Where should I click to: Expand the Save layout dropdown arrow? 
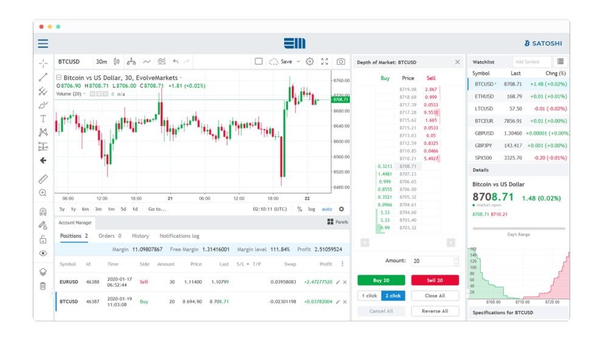tap(298, 61)
